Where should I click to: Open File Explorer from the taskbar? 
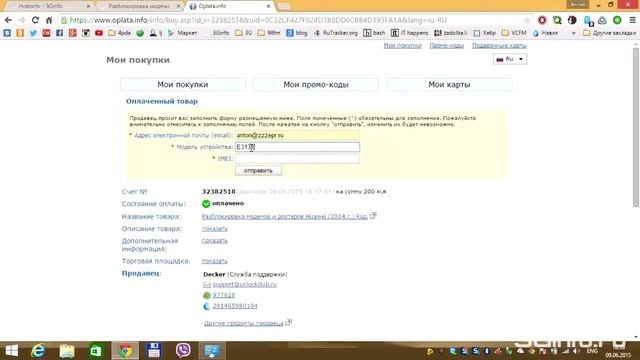pyautogui.click(x=67, y=351)
